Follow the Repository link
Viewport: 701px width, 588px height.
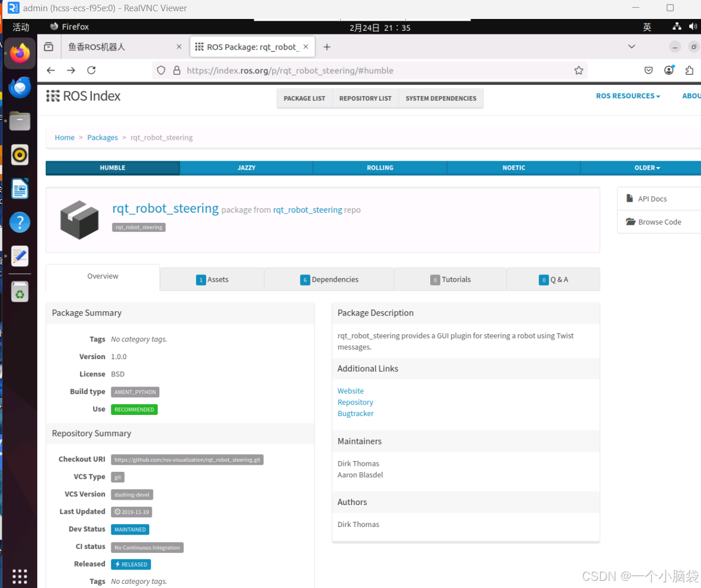355,402
